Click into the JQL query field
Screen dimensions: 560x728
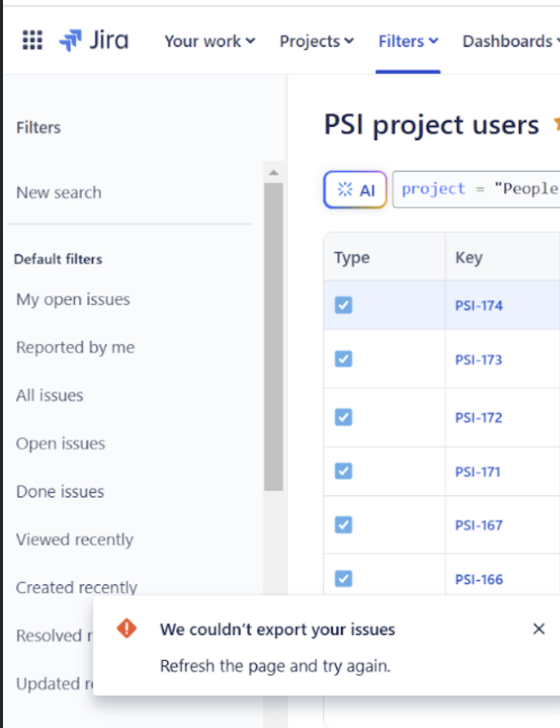click(x=479, y=189)
